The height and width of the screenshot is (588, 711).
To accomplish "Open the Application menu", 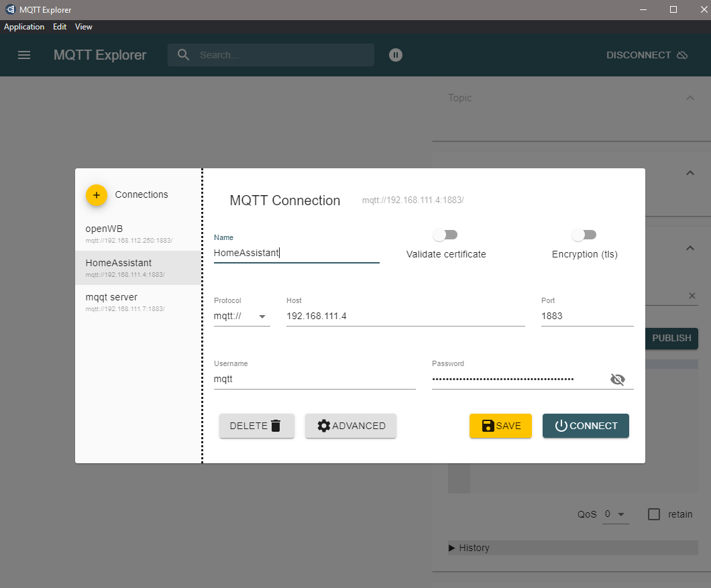I will click(24, 27).
